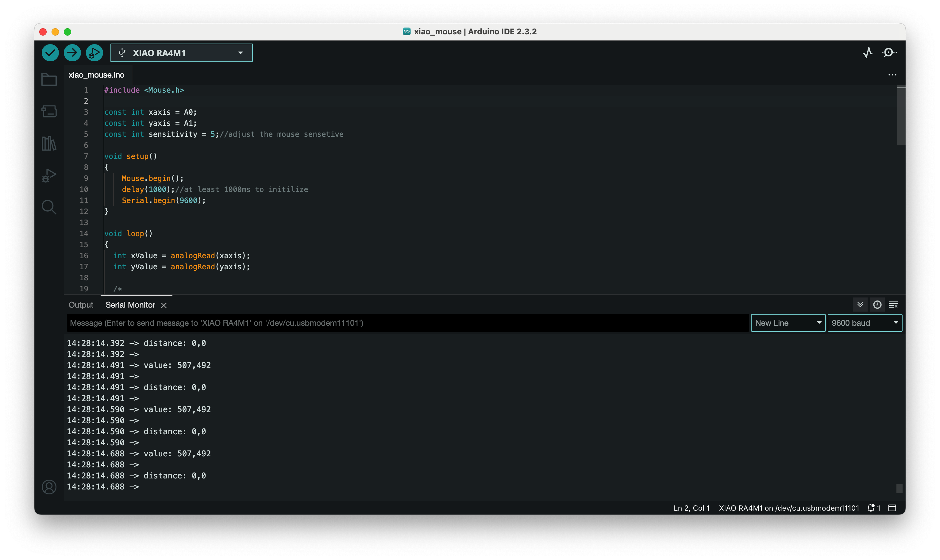The width and height of the screenshot is (940, 560).
Task: Open the Library Manager sidebar icon
Action: [49, 144]
